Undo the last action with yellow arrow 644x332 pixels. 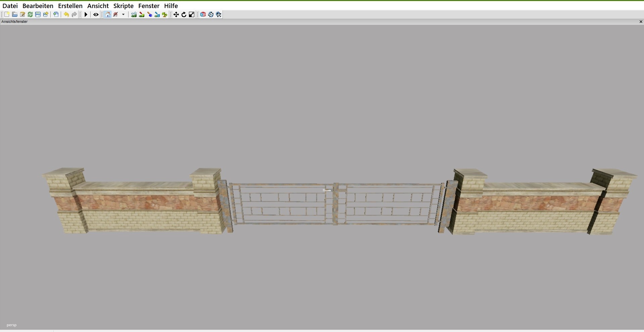66,14
